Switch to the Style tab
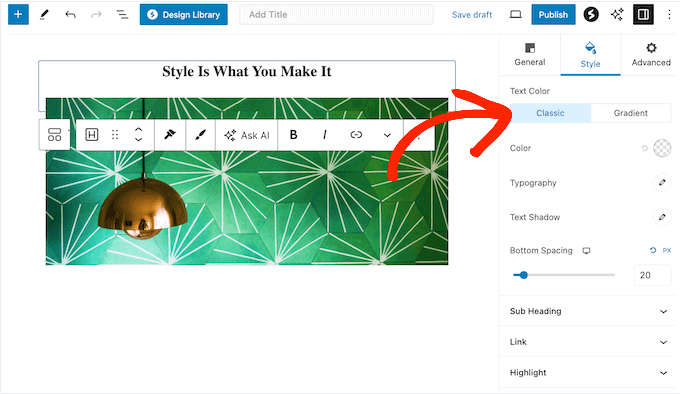 (590, 55)
